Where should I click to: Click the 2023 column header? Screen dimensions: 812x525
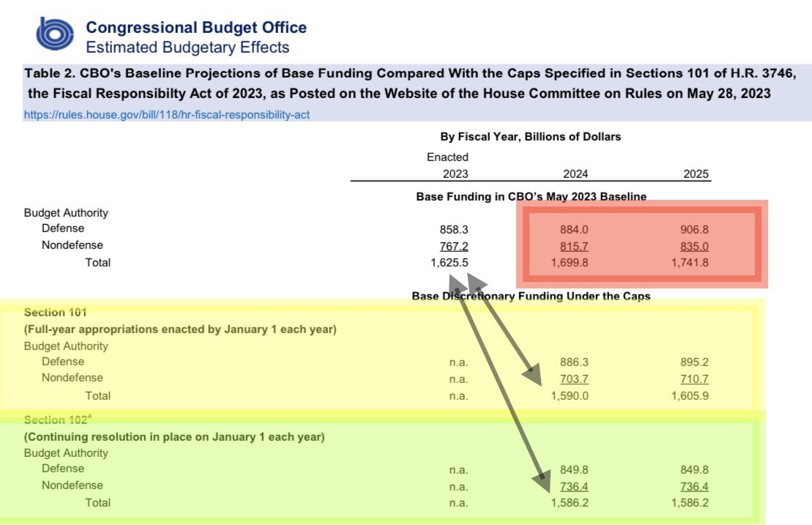tap(455, 174)
